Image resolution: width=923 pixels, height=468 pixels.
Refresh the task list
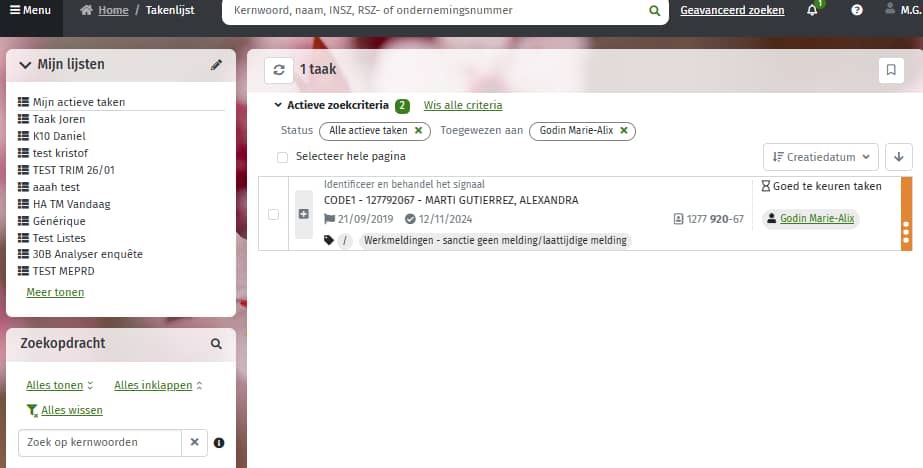coord(279,70)
